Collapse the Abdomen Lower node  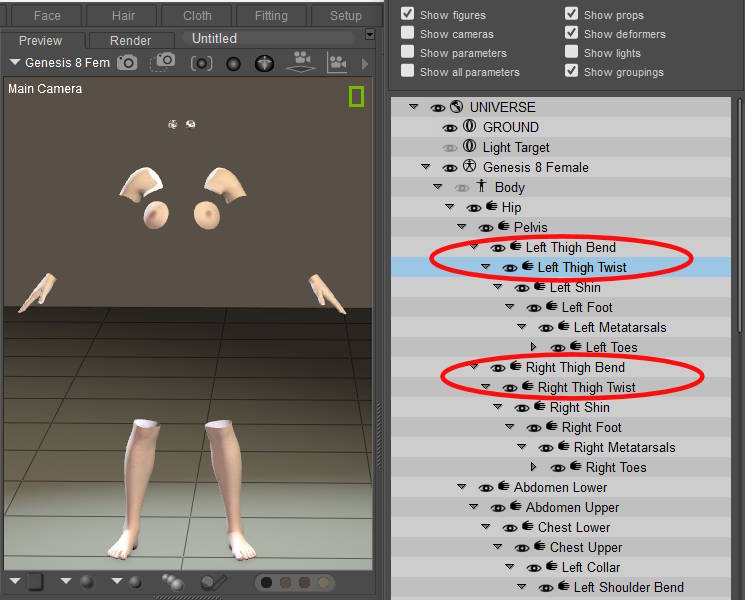(461, 486)
